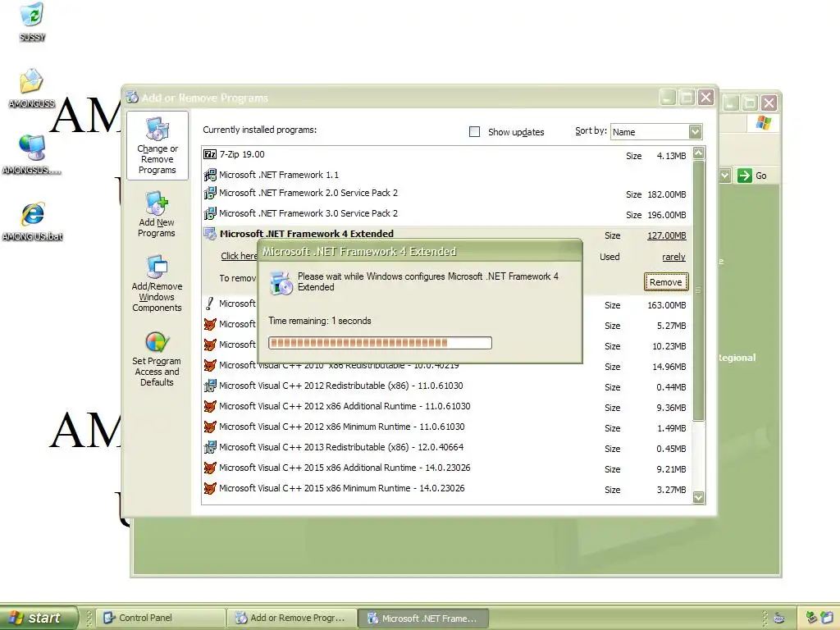
Task: Open Add New Programs sidebar icon
Action: click(x=157, y=214)
